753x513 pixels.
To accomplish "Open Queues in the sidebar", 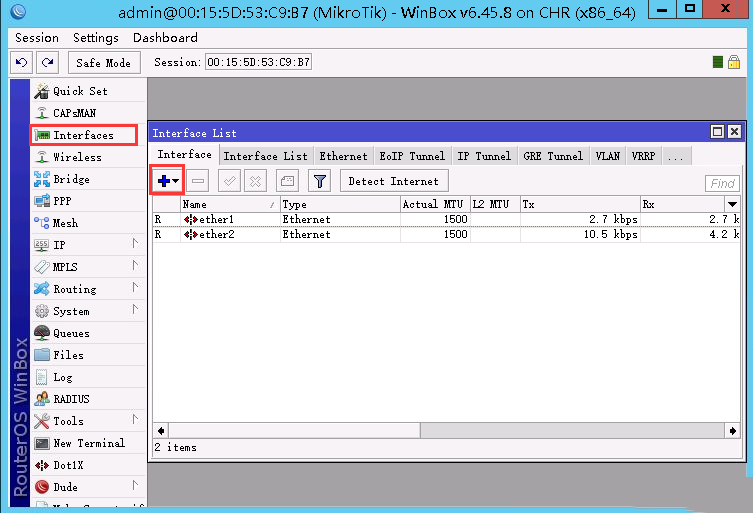I will click(x=88, y=333).
